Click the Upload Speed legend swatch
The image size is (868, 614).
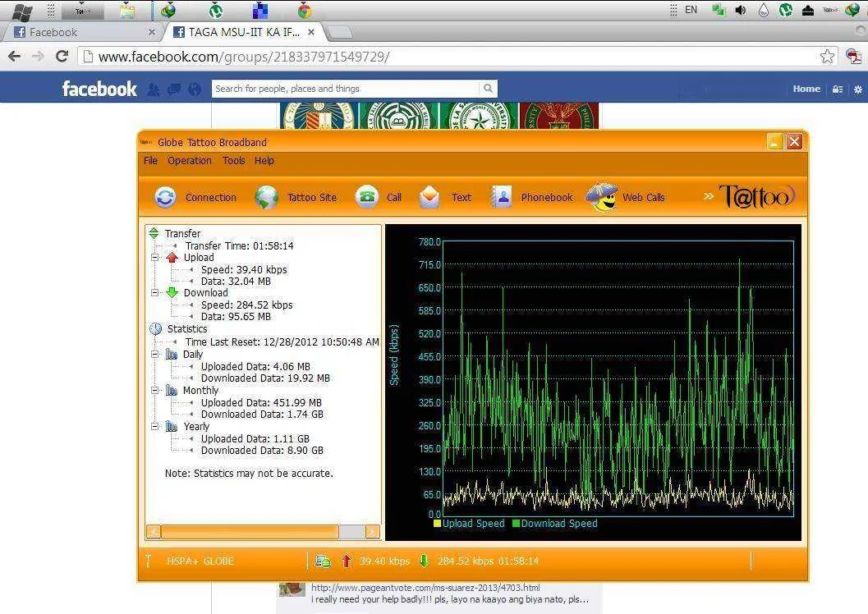click(x=438, y=523)
